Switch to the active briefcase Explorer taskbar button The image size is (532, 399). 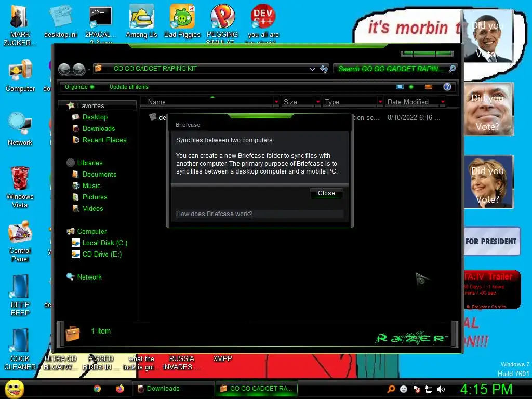click(x=257, y=389)
